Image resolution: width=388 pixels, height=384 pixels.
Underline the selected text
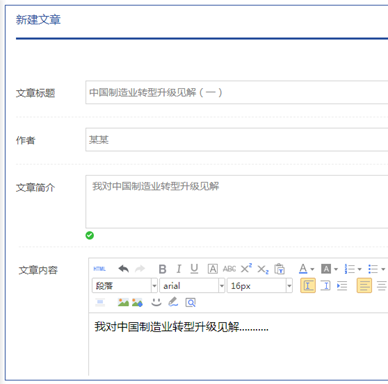pyautogui.click(x=194, y=269)
